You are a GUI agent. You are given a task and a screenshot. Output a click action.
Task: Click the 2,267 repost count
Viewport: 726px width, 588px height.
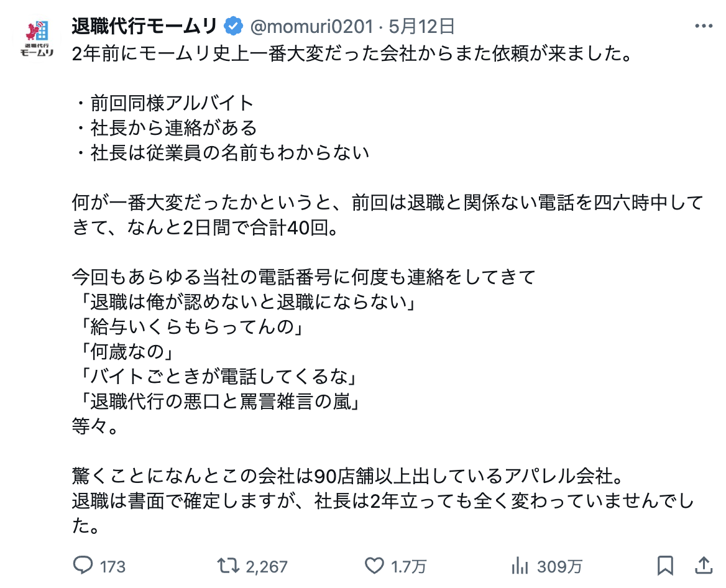(x=267, y=566)
